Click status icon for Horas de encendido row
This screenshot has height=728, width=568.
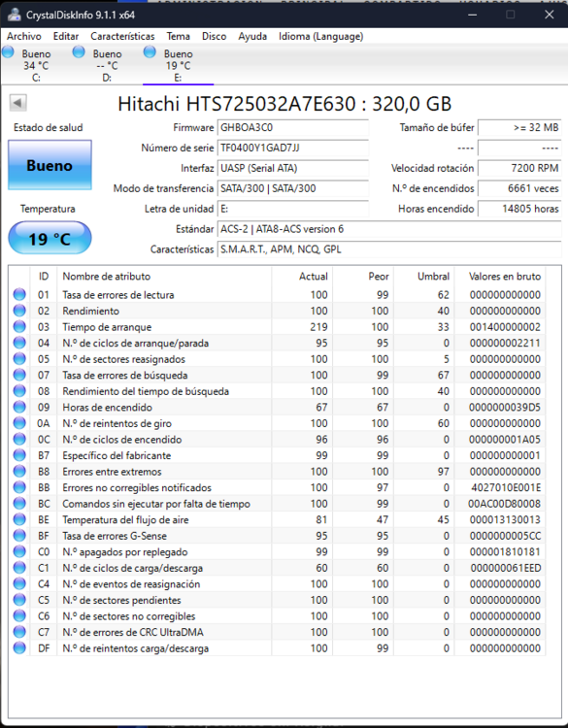[19, 407]
